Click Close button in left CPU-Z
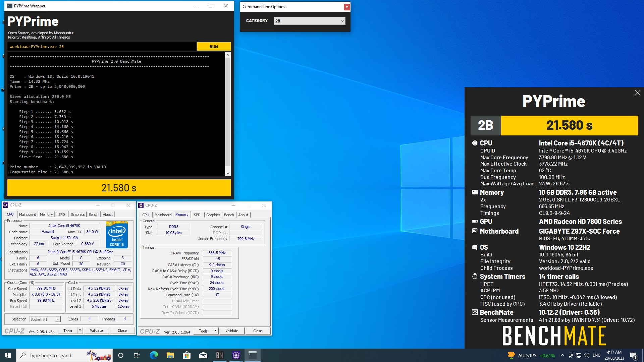 (x=122, y=330)
